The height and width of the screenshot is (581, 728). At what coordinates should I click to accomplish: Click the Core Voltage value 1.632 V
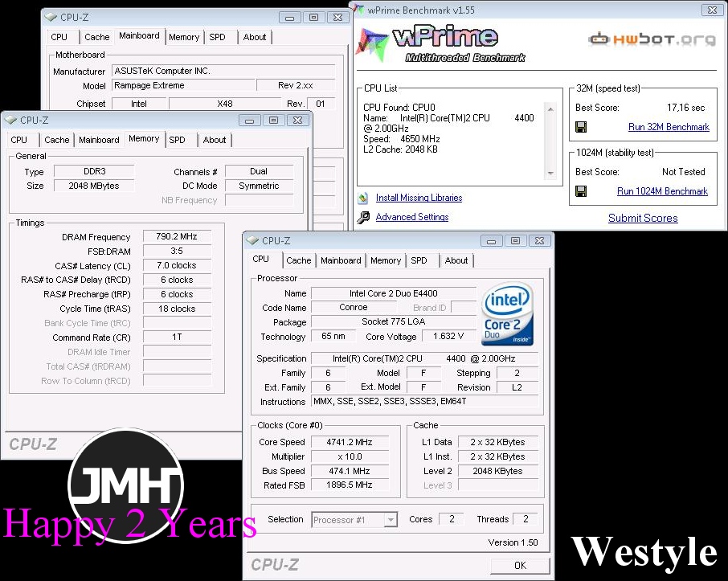[448, 336]
